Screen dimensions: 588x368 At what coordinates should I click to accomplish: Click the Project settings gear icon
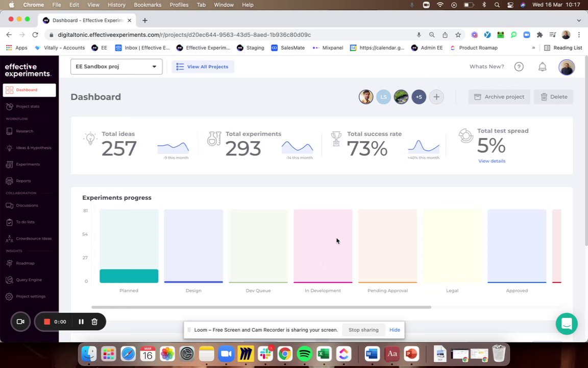click(x=9, y=296)
